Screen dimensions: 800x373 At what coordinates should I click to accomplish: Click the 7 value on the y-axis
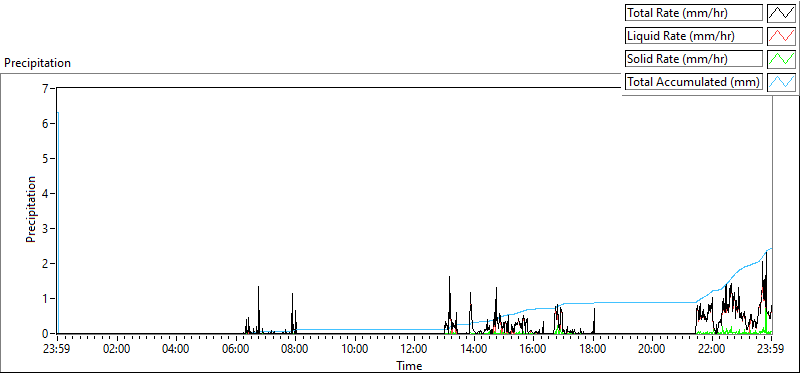tap(45, 88)
